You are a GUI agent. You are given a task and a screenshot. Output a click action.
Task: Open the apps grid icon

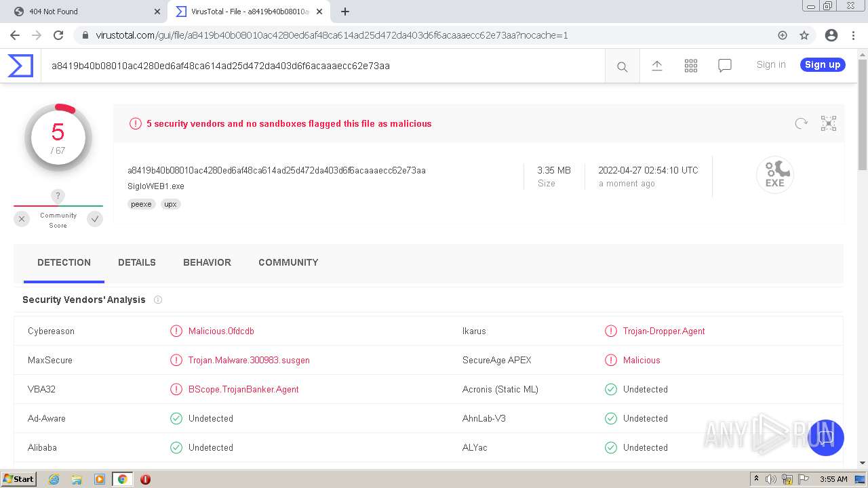(x=691, y=66)
